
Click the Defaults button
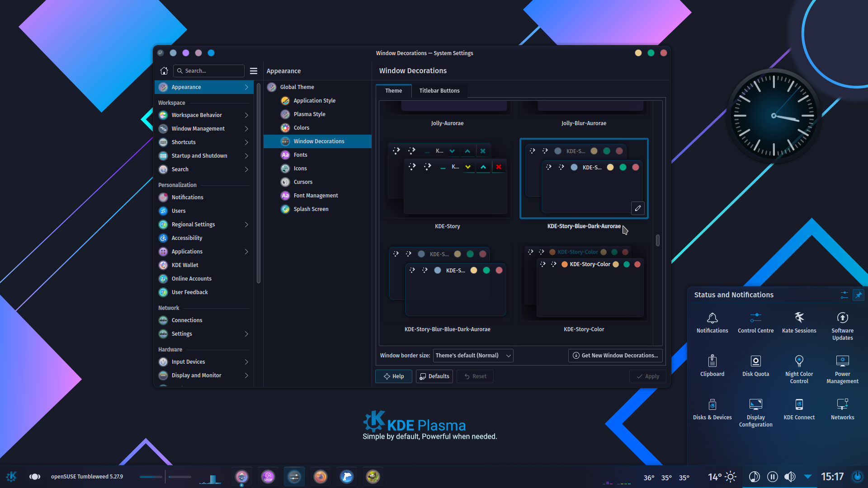[434, 376]
